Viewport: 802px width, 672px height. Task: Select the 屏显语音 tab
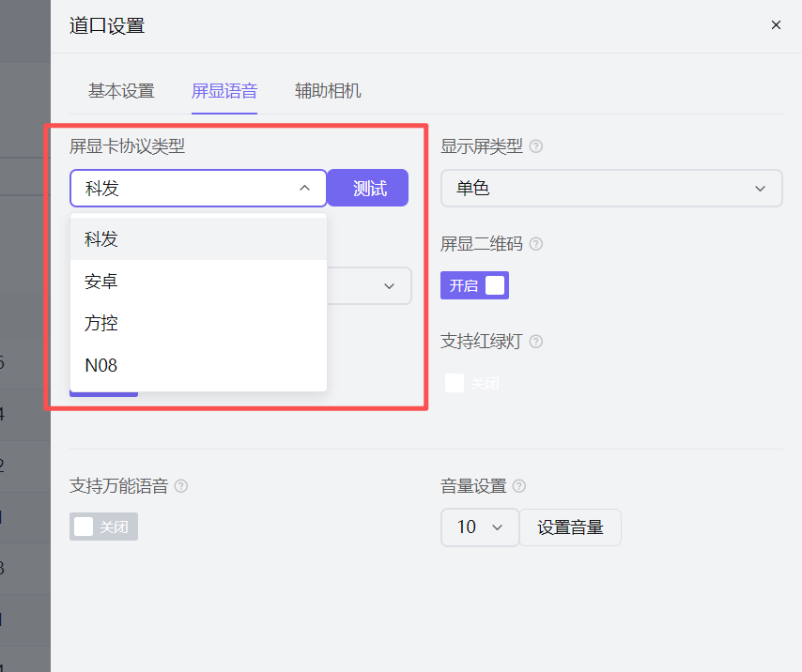tap(224, 91)
